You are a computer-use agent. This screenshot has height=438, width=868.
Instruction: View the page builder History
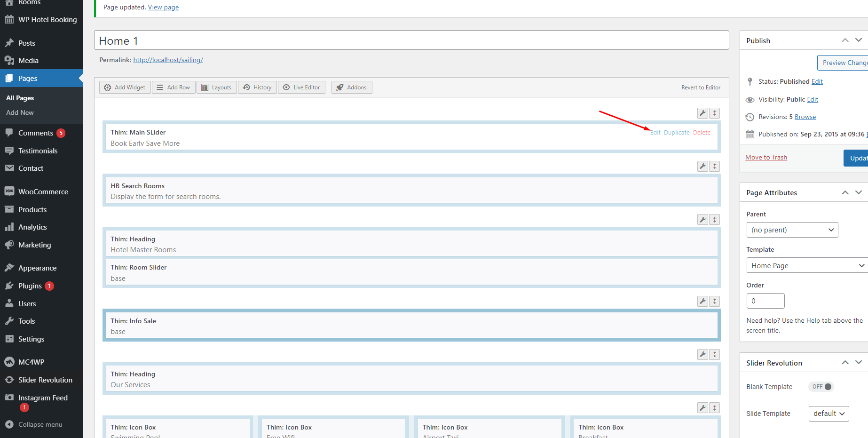coord(257,87)
